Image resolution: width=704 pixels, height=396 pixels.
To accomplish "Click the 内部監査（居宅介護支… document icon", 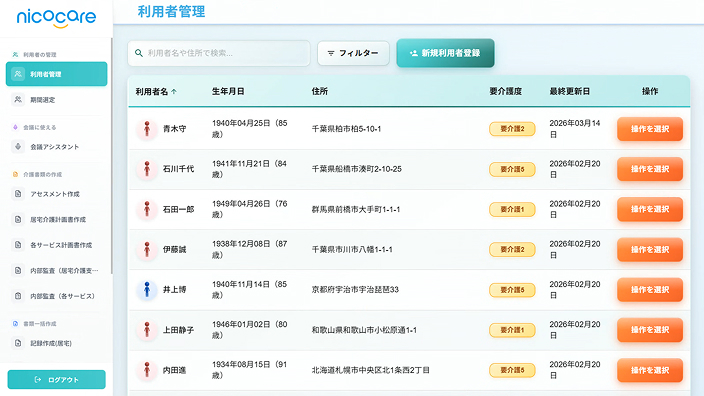I will (x=18, y=271).
